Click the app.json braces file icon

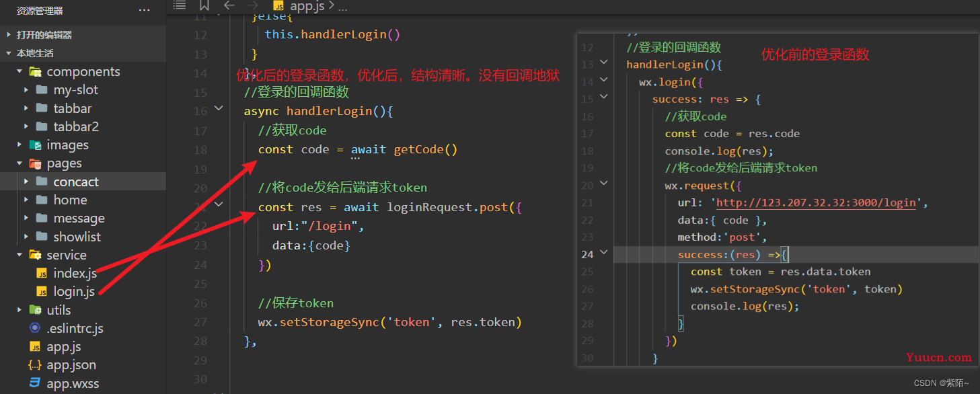(x=35, y=365)
